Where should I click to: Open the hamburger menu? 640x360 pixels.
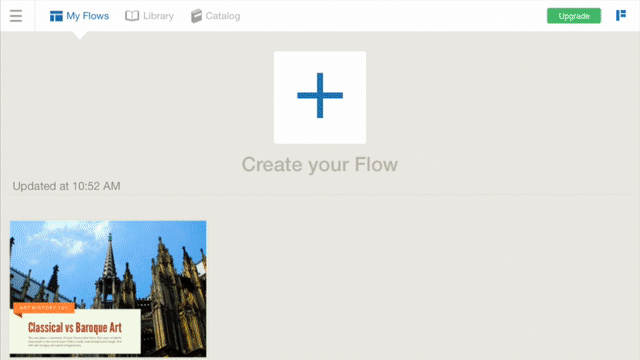[x=16, y=16]
